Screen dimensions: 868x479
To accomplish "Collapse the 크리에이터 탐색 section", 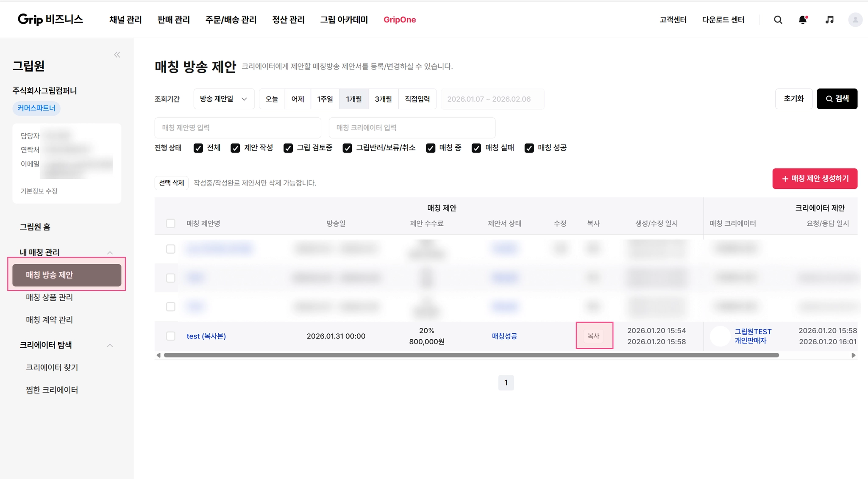I will pyautogui.click(x=110, y=345).
